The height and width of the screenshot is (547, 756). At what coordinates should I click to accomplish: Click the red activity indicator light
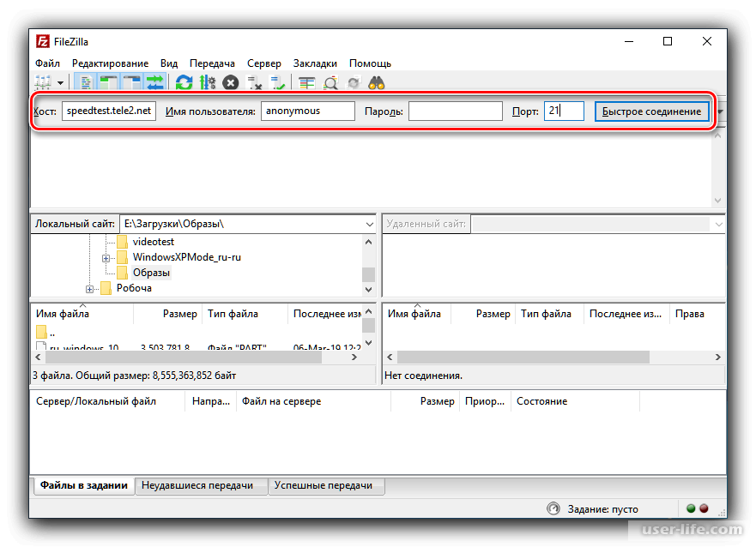(704, 508)
